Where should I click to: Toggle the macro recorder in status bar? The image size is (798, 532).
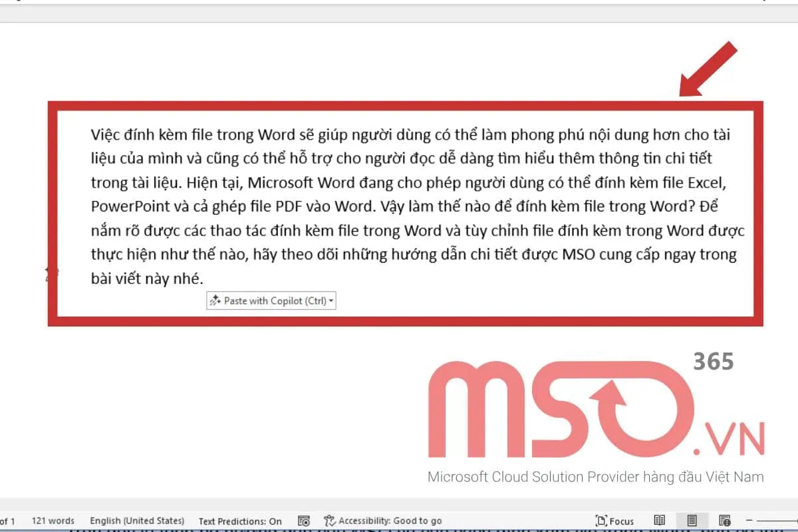304,521
